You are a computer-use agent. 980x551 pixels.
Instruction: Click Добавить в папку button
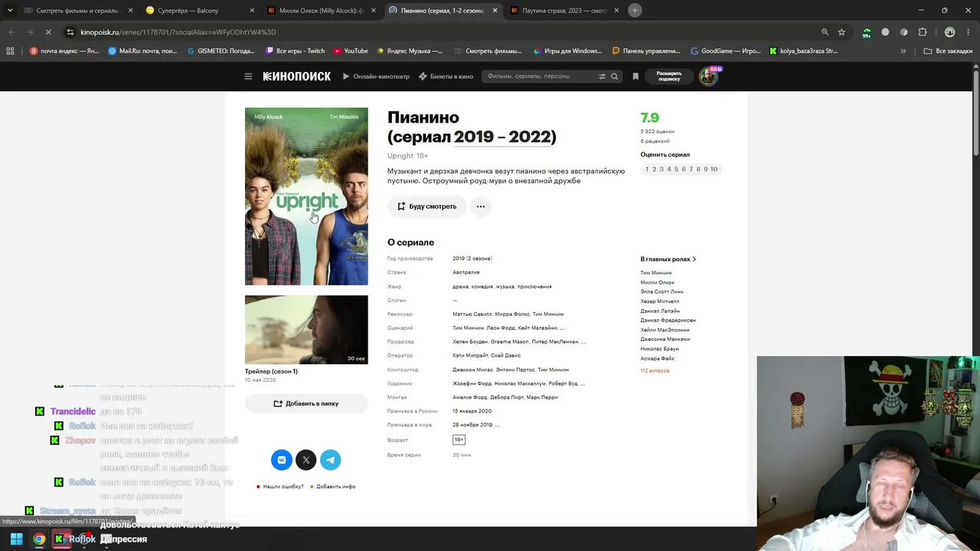[306, 403]
